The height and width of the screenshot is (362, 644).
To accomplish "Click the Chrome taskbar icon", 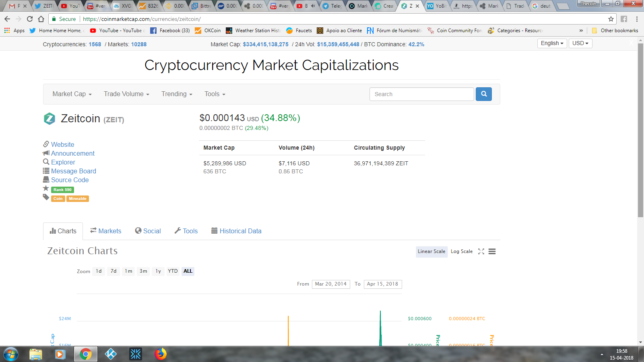I will [x=86, y=354].
